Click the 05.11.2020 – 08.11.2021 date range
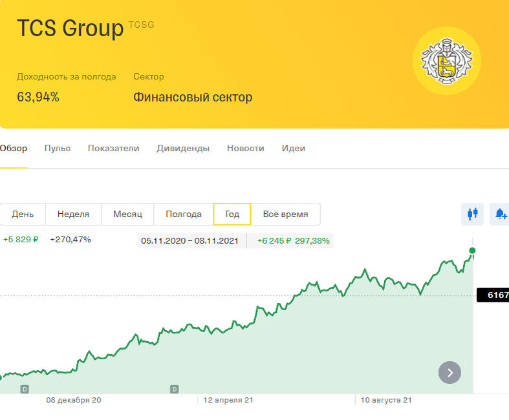Image resolution: width=509 pixels, height=420 pixels. (x=190, y=241)
